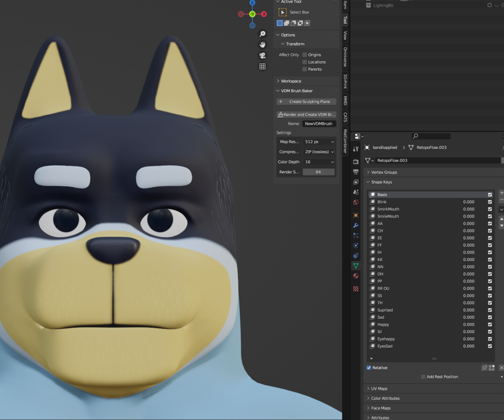Click the minus icon to remove shape key
This screenshot has height=420, width=504.
click(x=501, y=200)
